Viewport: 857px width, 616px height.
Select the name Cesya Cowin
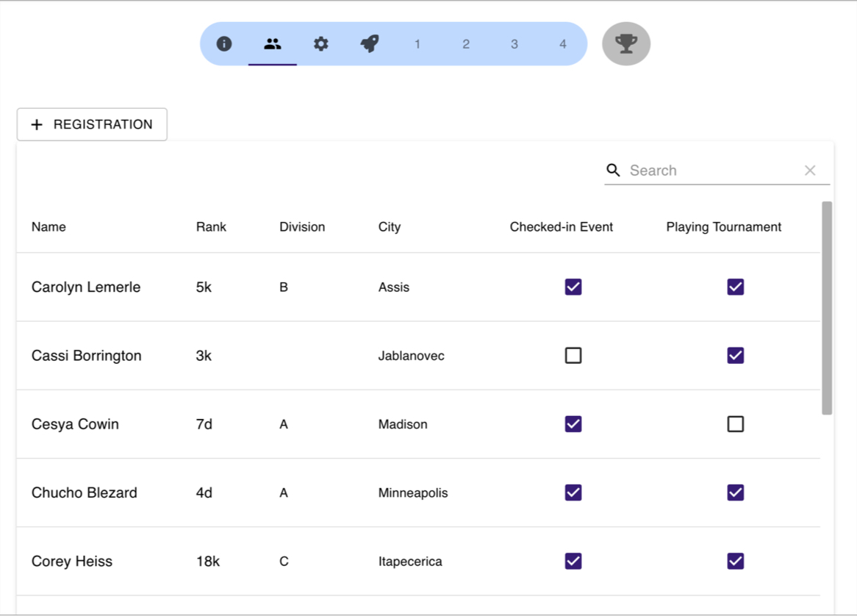point(75,425)
